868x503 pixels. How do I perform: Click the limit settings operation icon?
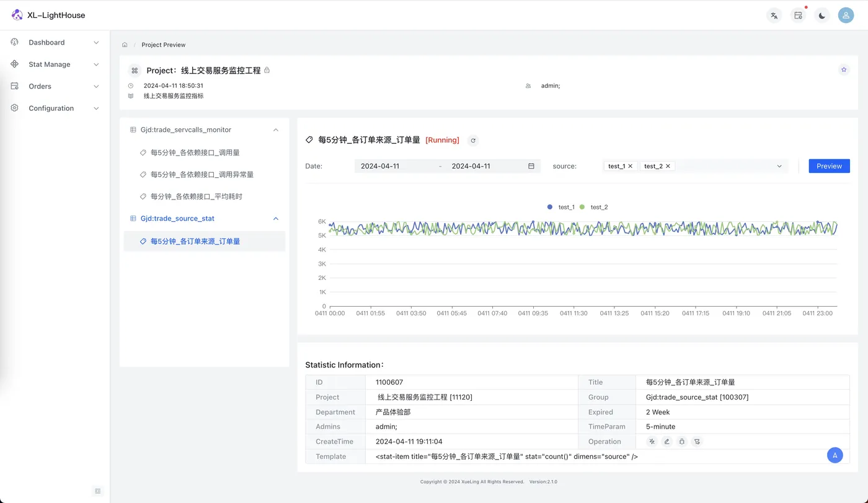(x=652, y=442)
